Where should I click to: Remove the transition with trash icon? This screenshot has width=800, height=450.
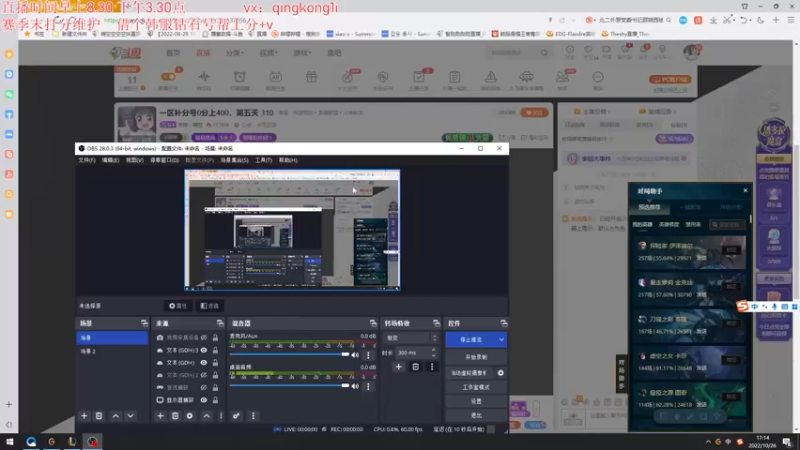[x=415, y=366]
